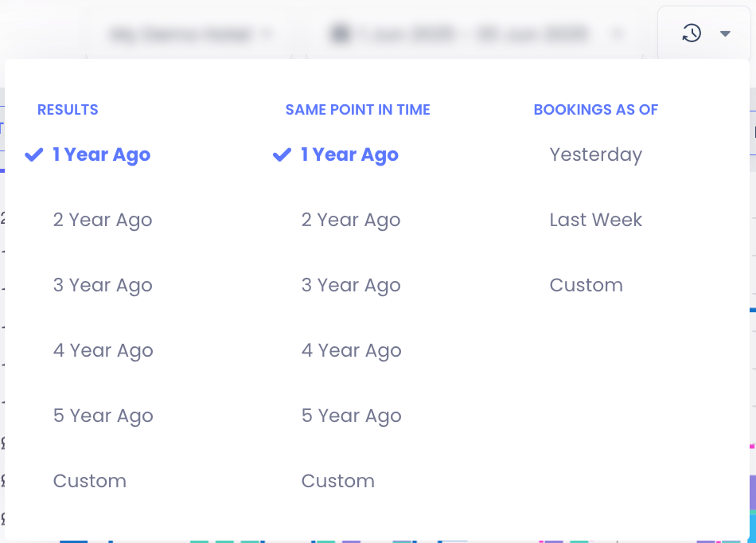Uncheck the Results 1 Year Ago checkmark
Viewport: 756px width, 543px height.
point(33,155)
